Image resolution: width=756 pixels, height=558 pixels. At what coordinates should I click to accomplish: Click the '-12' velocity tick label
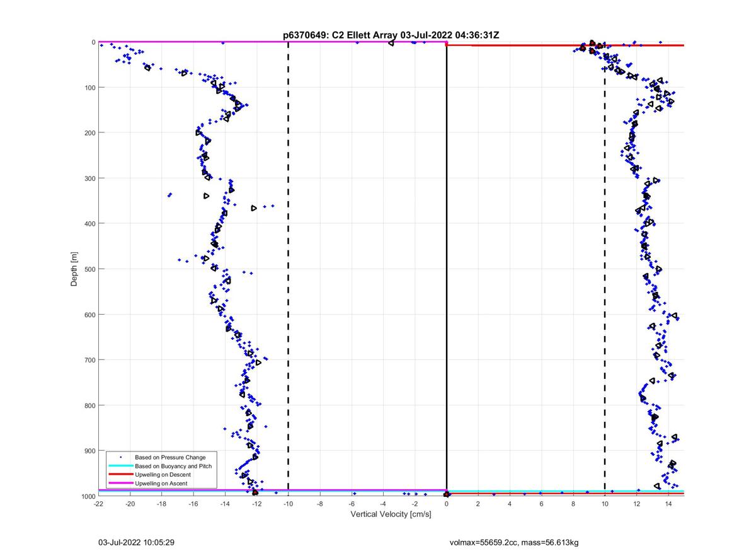pyautogui.click(x=256, y=504)
